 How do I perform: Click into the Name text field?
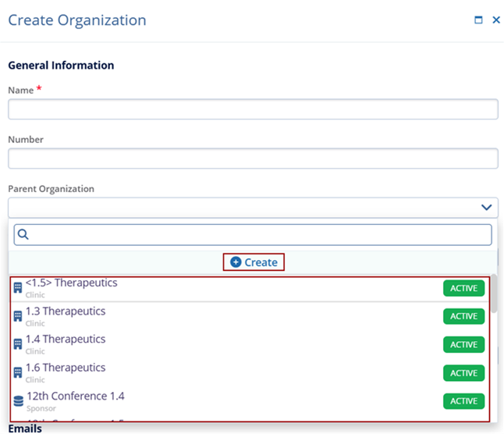coord(253,109)
